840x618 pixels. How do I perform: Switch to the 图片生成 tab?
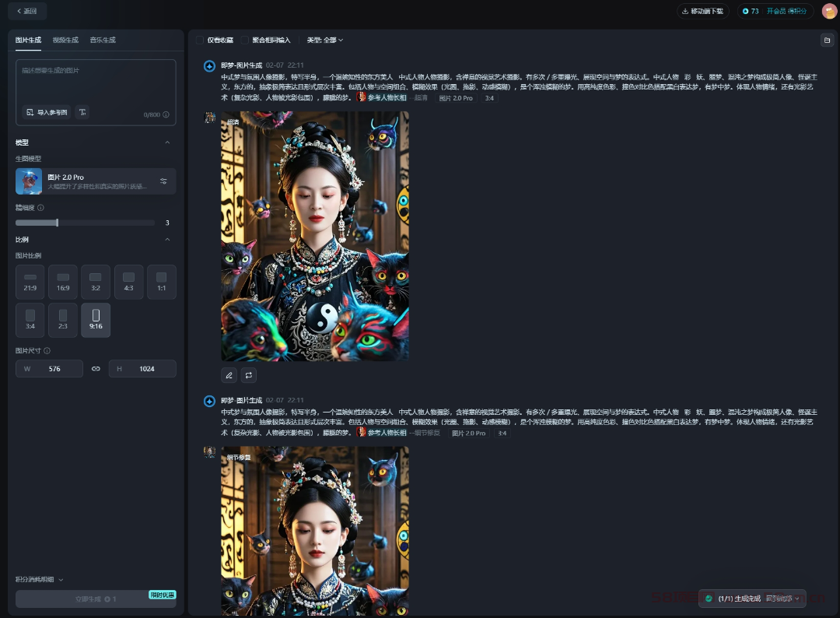pos(29,40)
